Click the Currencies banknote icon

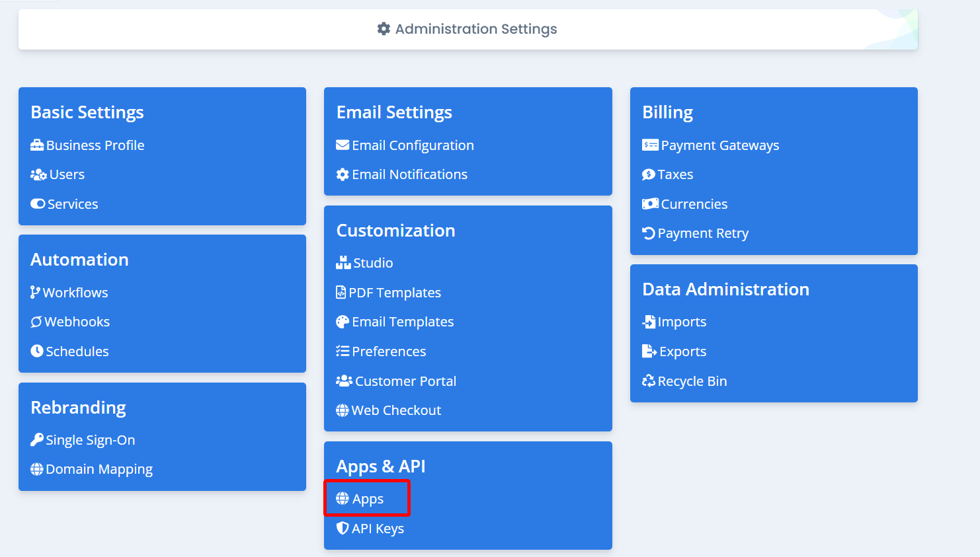(650, 204)
